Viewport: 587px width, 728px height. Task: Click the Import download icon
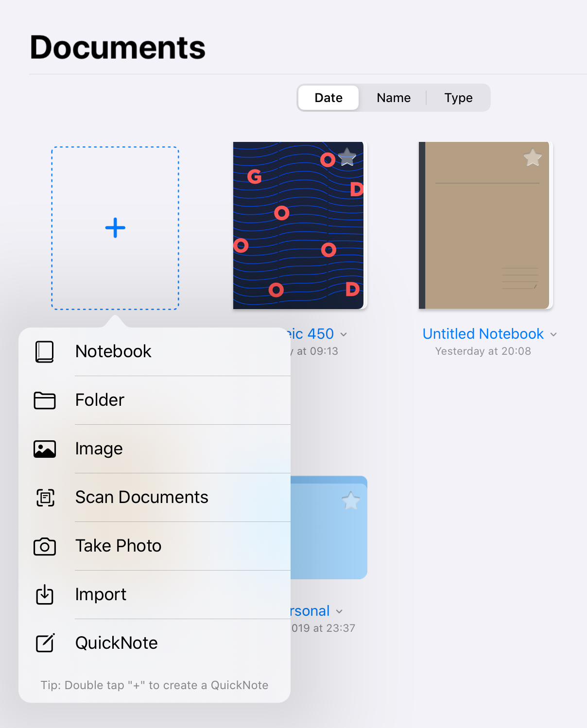[x=45, y=594]
